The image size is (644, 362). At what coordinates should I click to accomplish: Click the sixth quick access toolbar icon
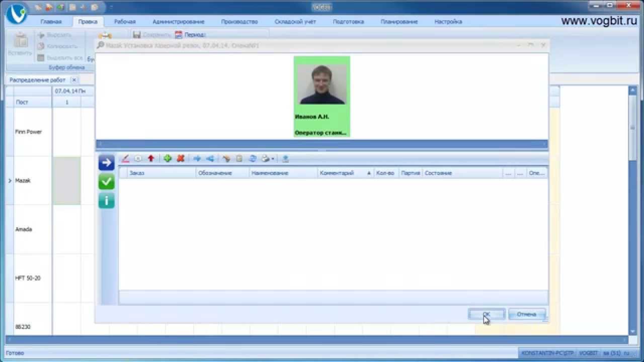(94, 7)
